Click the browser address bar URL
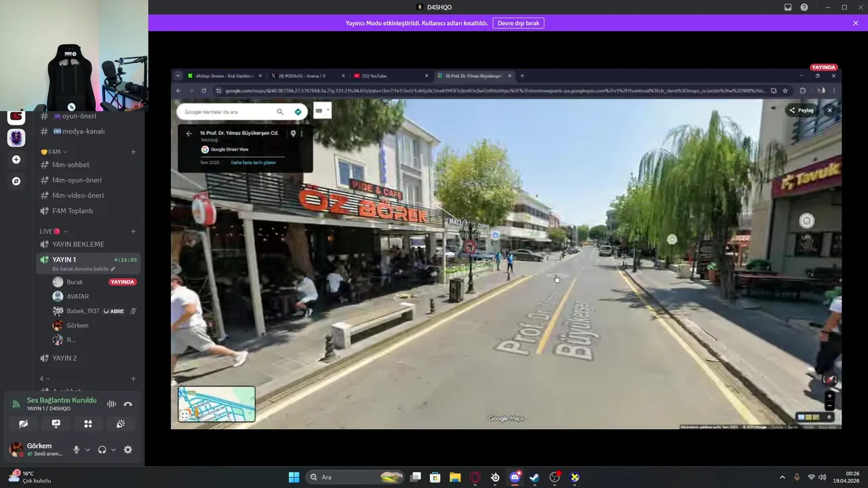 coord(495,90)
